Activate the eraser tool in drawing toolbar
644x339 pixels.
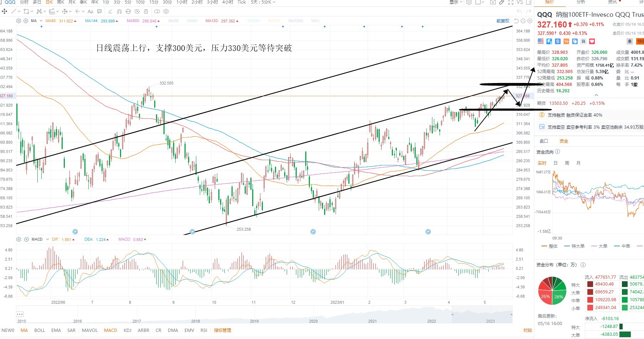click(x=110, y=11)
